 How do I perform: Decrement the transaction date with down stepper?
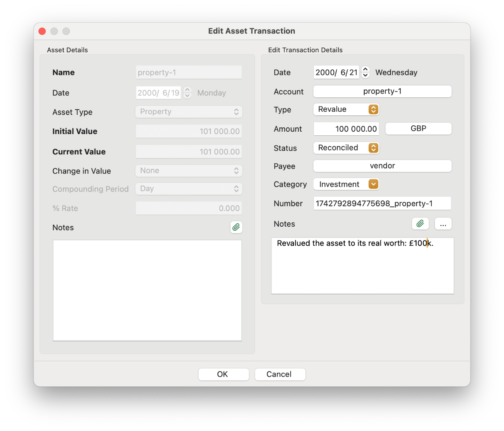(365, 75)
